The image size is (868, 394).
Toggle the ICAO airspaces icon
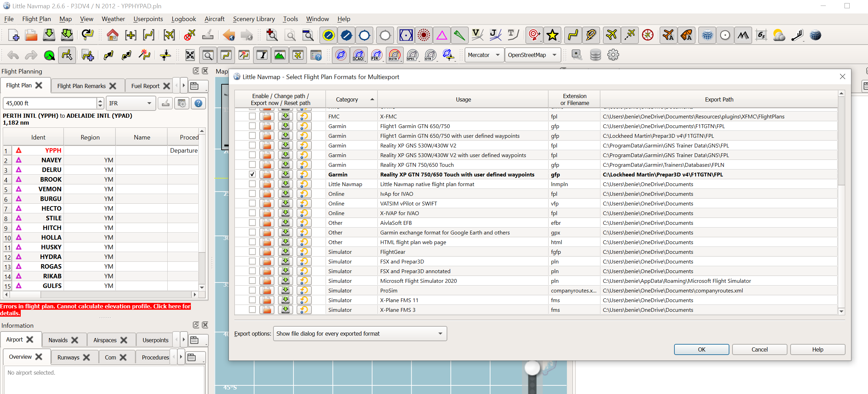pos(358,55)
